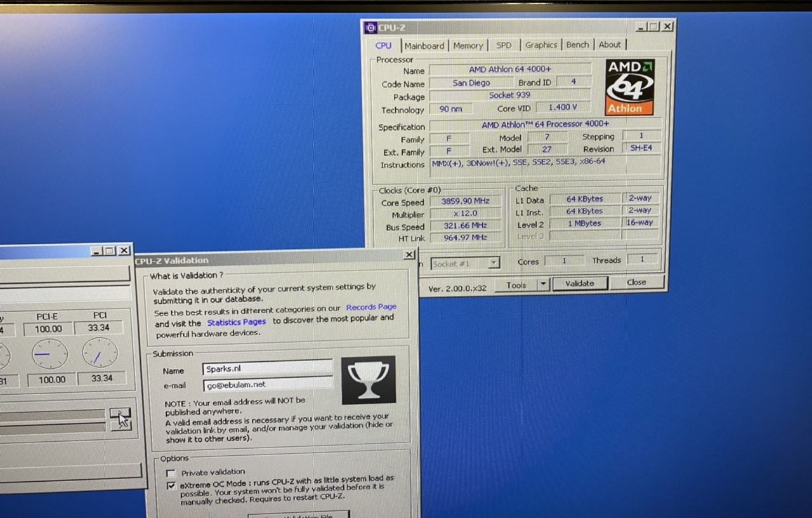Viewport: 812px width, 518px height.
Task: Click the e-mail field in Submission
Action: click(268, 383)
